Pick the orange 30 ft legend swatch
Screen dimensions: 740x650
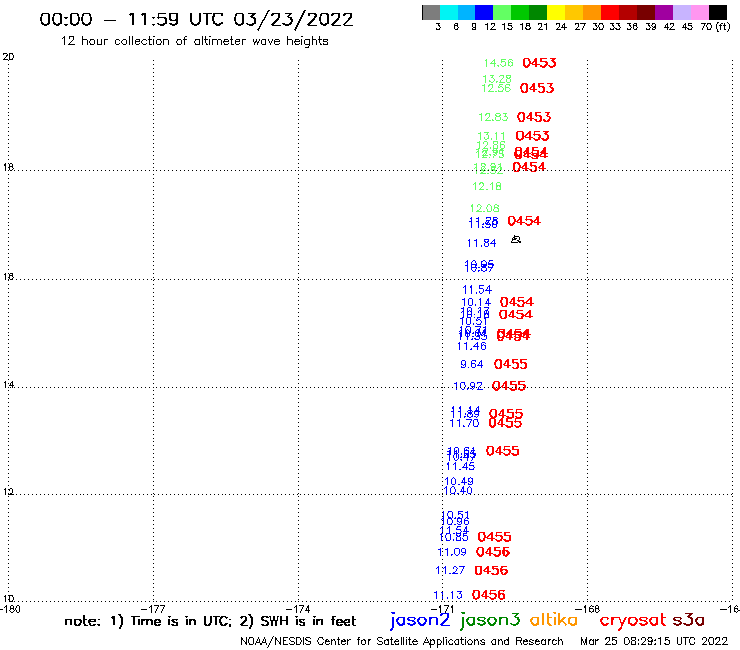coord(592,12)
